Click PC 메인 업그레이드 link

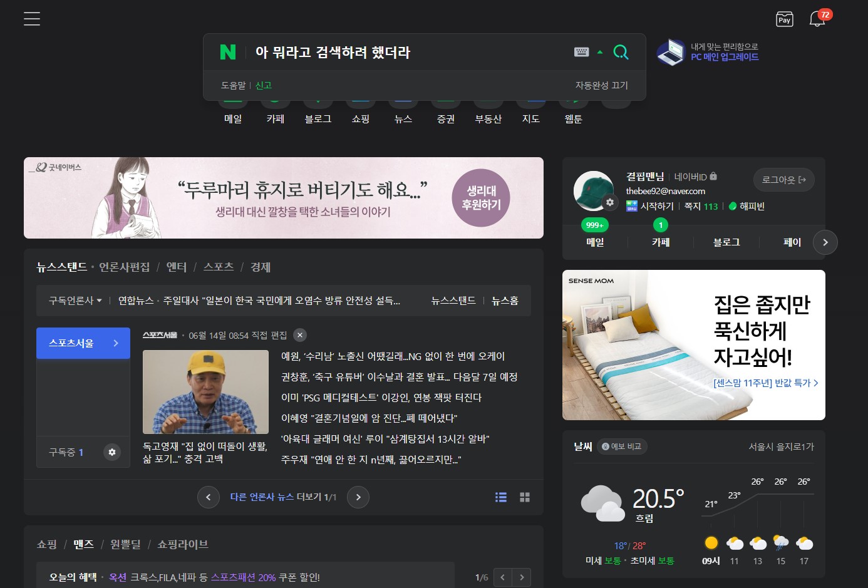pyautogui.click(x=725, y=57)
